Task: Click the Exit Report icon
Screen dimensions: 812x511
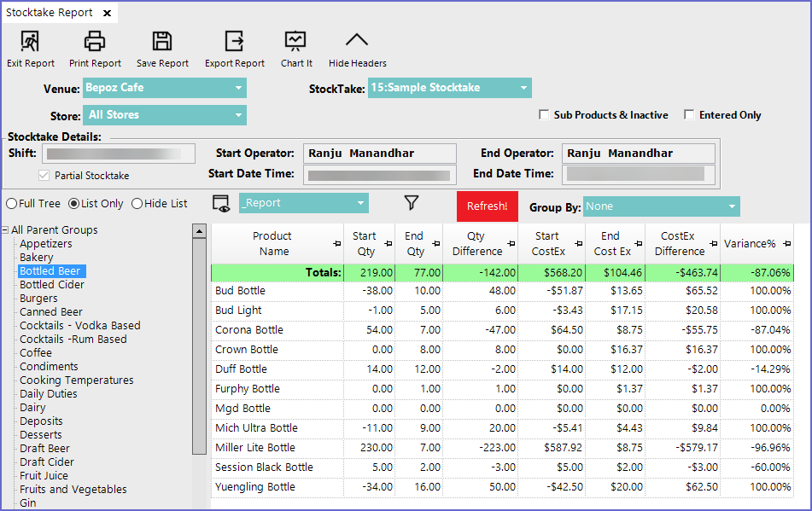Action: (30, 41)
